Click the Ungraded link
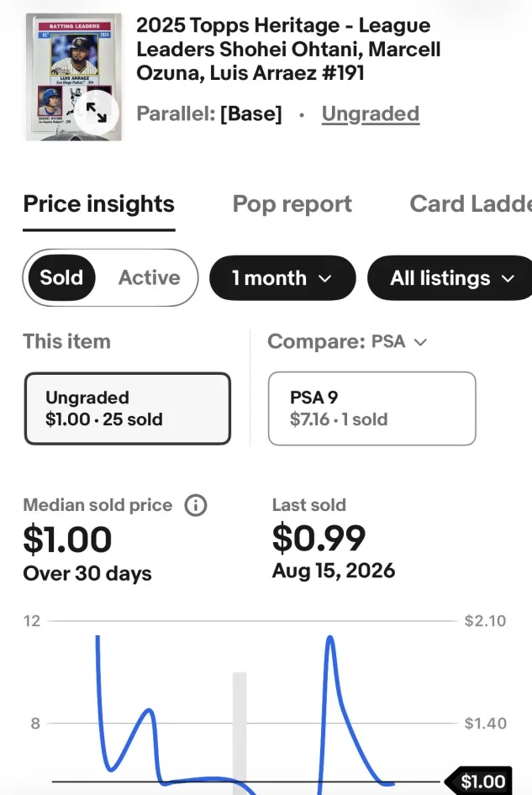Viewport: 532px width, 795px height. (x=371, y=114)
